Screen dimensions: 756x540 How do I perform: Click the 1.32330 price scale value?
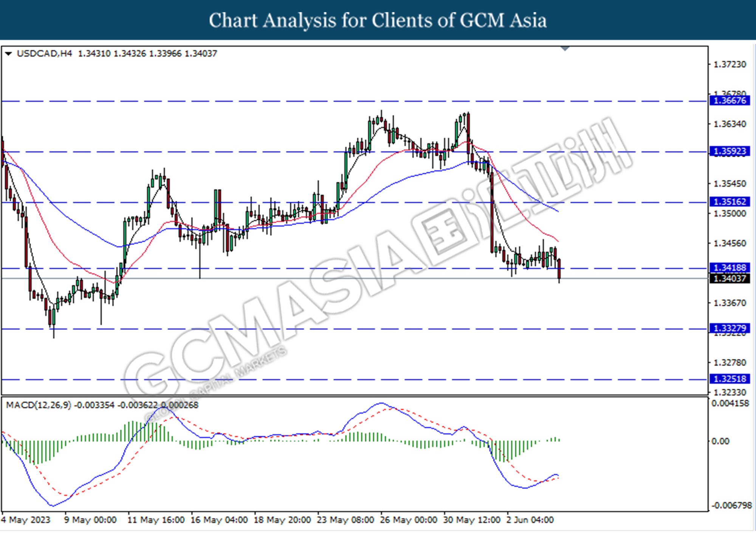(x=730, y=393)
